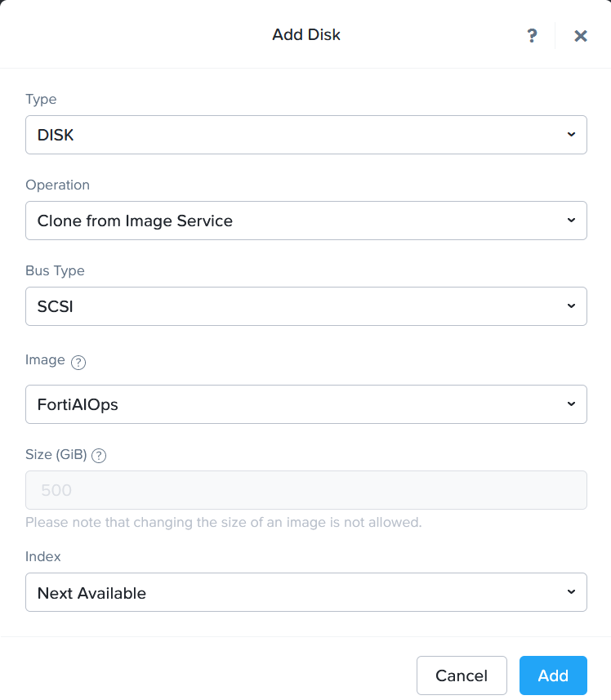Open the Image dropdown showing FortiAIOps

[x=294, y=404]
